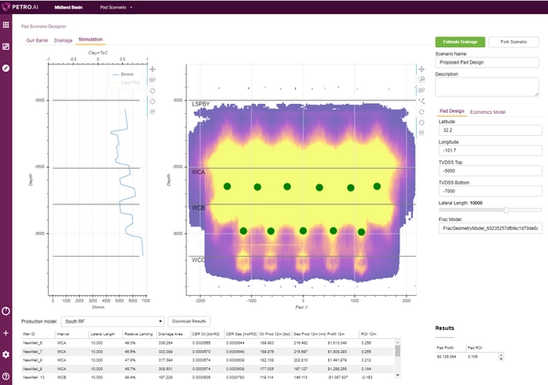This screenshot has width=548, height=385.
Task: Select Pan tool on the Shmin log plot
Action: click(152, 69)
